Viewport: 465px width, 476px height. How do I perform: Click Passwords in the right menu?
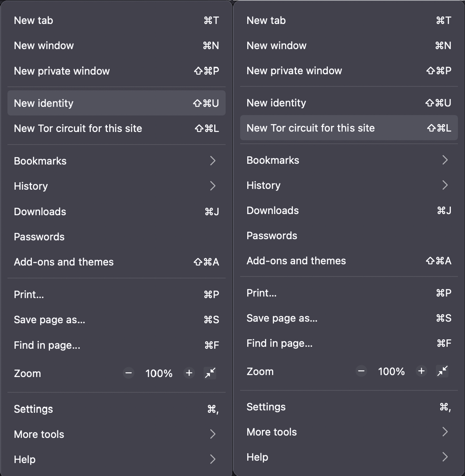[349, 236]
